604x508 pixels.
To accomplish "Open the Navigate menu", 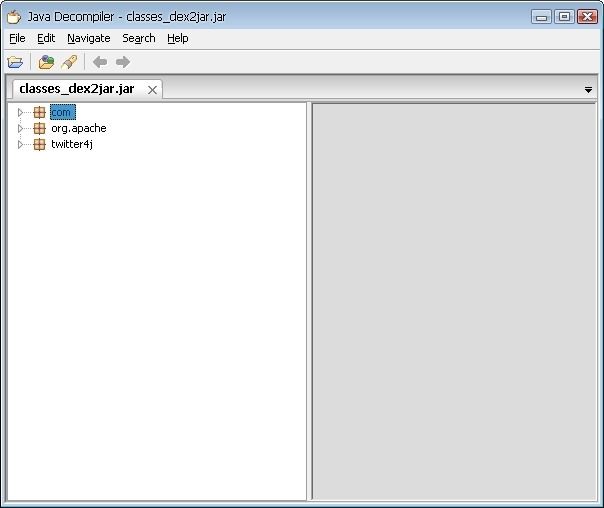I will [x=89, y=38].
